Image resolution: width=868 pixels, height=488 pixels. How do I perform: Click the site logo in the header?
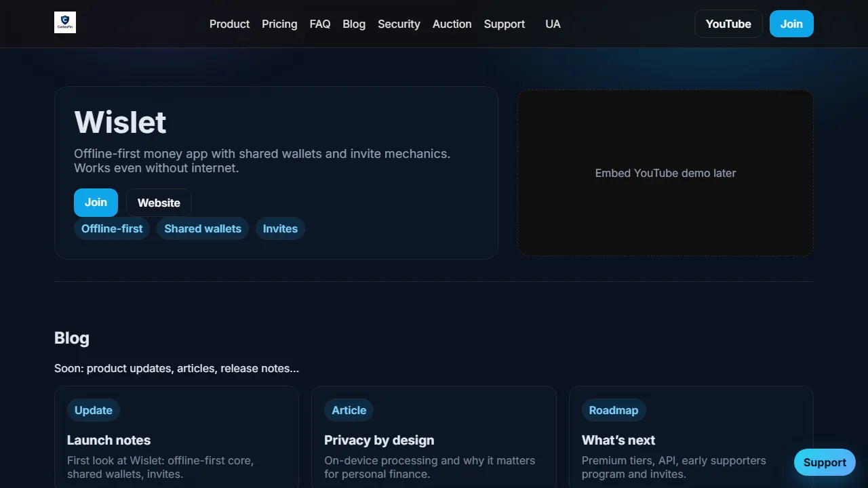click(x=65, y=22)
